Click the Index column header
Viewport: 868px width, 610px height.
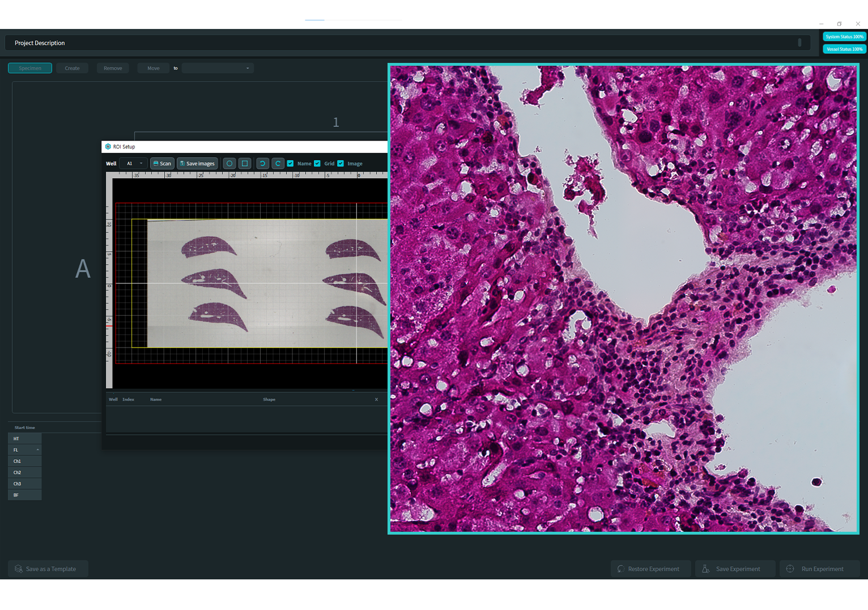click(129, 400)
